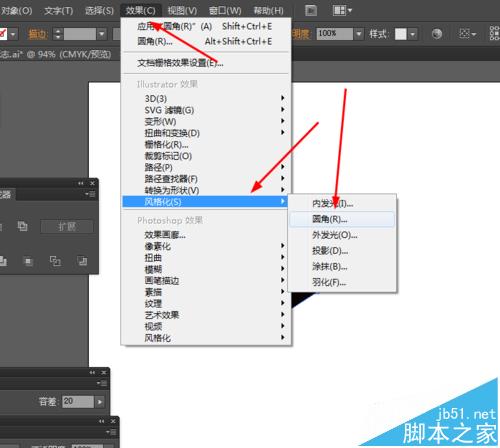Screen dimensions: 500x448
Task: Open the 容差 tolerance slider arrow
Action: 100,402
